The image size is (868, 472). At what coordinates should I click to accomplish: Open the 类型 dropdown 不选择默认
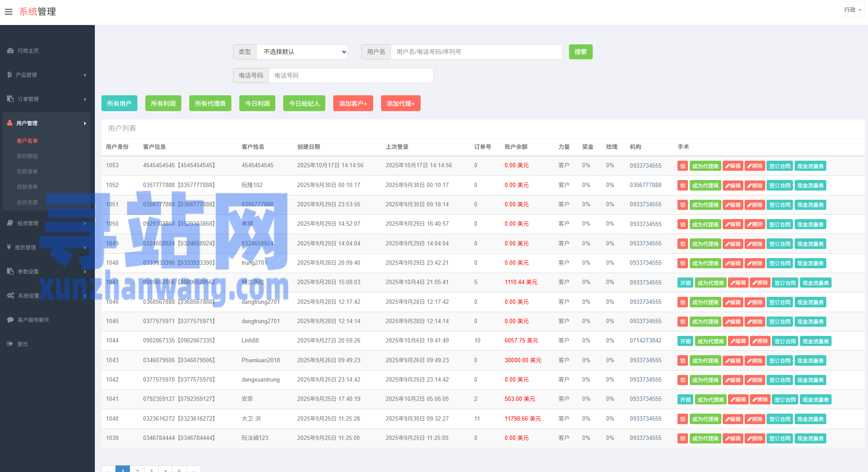point(302,52)
